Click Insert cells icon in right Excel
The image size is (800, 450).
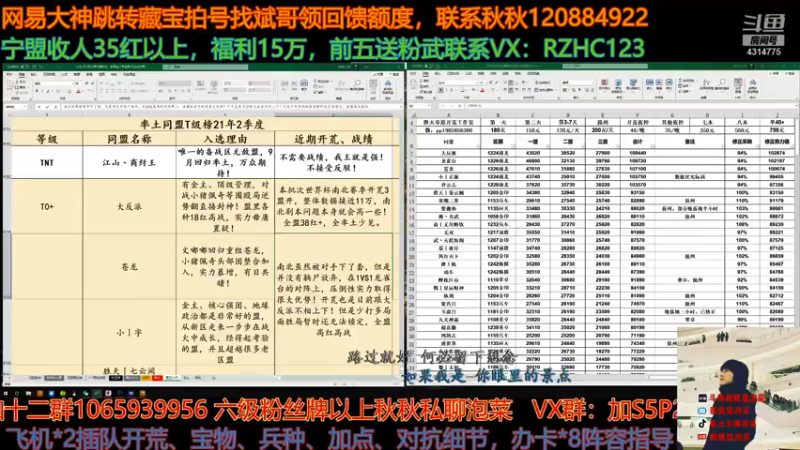[649, 83]
